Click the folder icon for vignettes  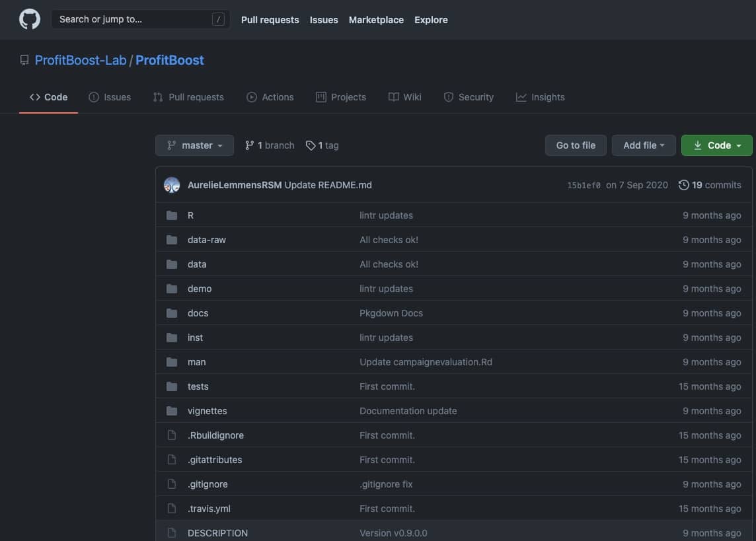tap(172, 411)
